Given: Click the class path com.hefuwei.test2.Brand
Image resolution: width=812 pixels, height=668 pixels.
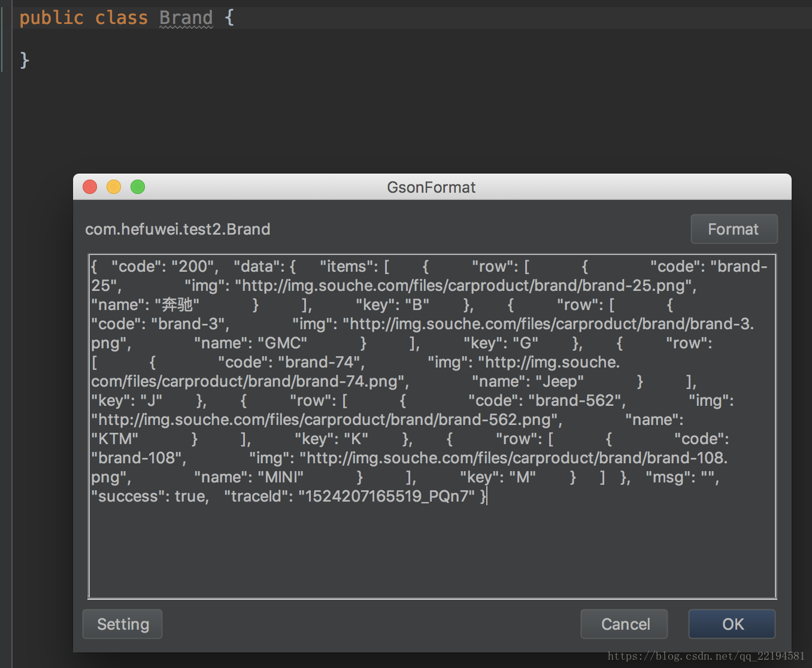Looking at the screenshot, I should (x=177, y=229).
